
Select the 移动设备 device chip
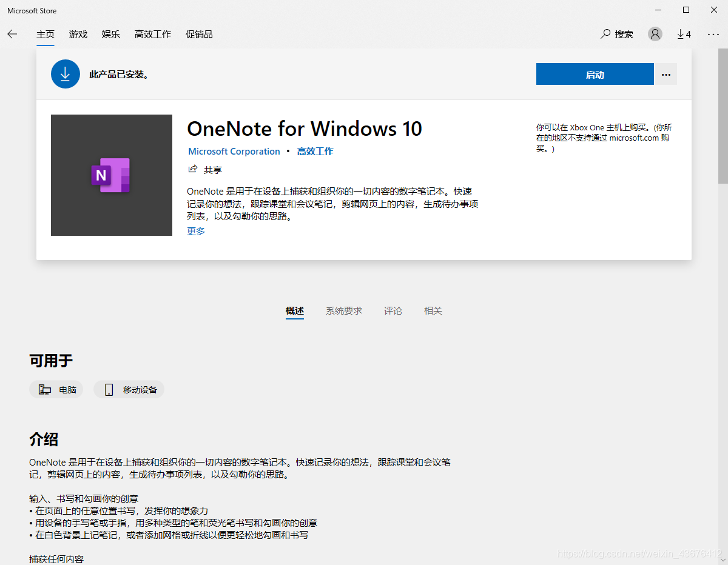tap(129, 390)
